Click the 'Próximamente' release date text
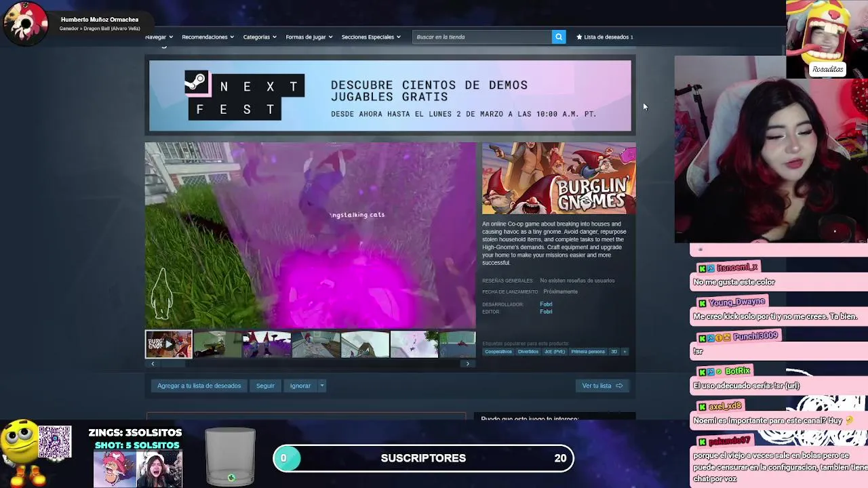 pos(560,291)
